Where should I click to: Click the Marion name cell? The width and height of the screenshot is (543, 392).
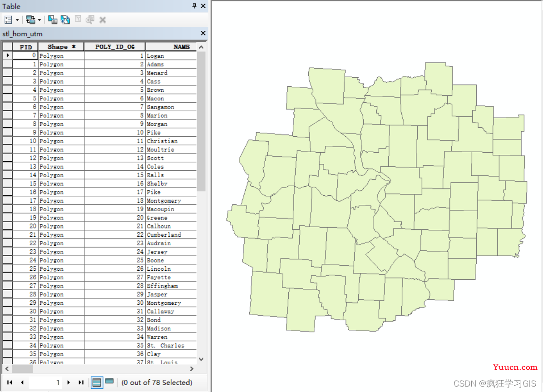coord(171,115)
